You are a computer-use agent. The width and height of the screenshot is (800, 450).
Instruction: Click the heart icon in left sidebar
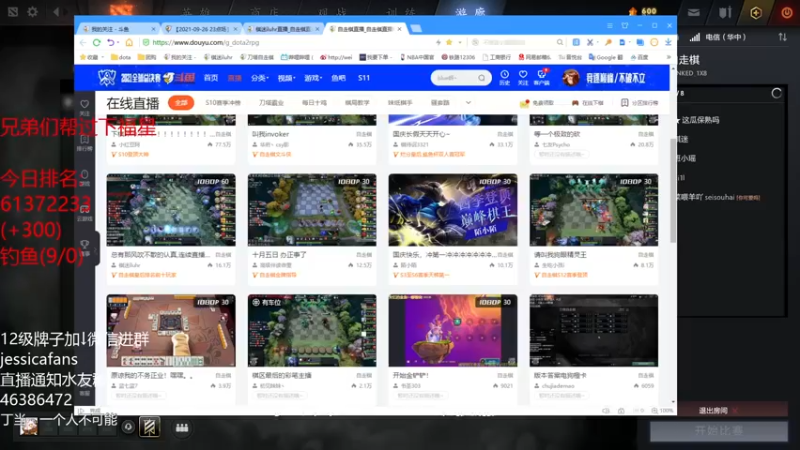85,104
